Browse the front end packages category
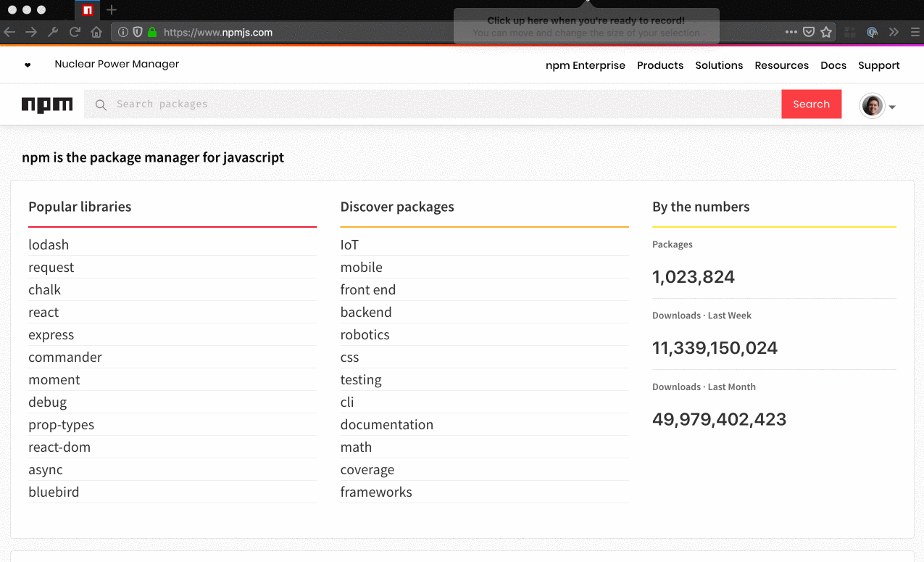 [368, 290]
